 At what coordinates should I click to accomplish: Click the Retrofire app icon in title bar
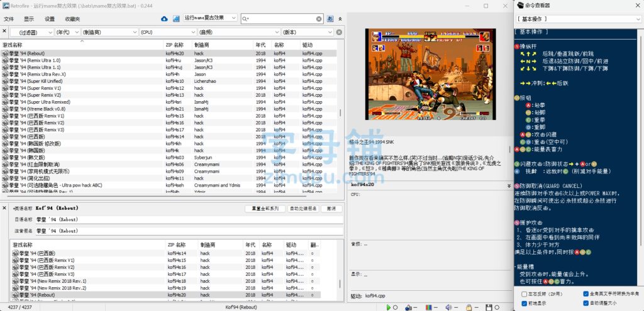pyautogui.click(x=6, y=6)
